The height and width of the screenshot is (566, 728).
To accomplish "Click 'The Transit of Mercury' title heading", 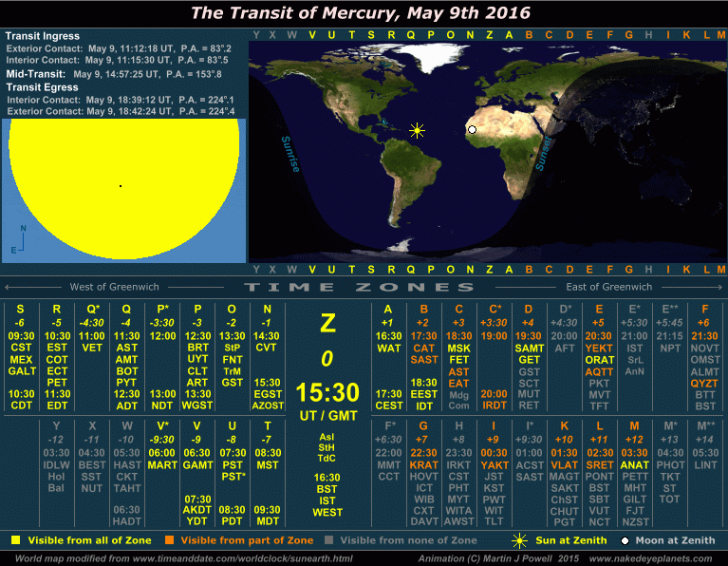I will (x=361, y=13).
